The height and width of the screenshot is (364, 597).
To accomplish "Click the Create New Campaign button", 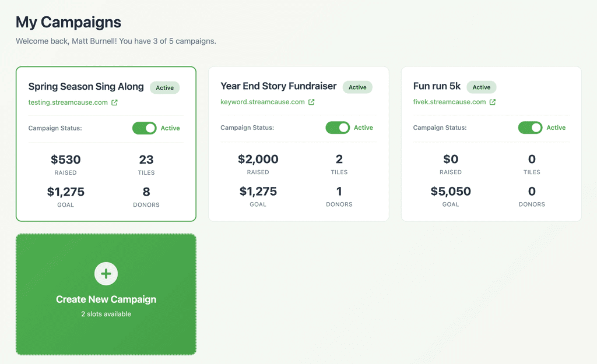I will click(106, 299).
